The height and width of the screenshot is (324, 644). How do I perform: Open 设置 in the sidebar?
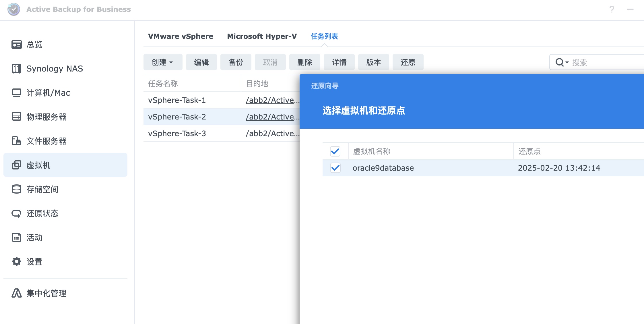65,261
